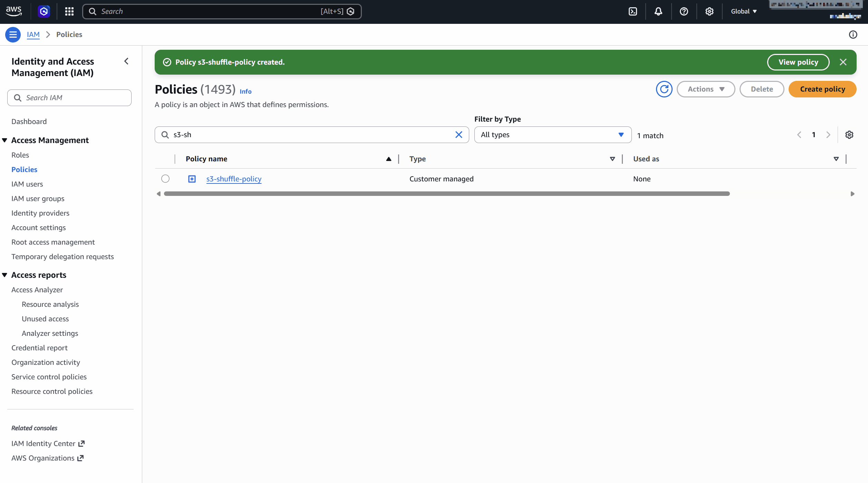Viewport: 868px width, 483px height.
Task: Launch CloudShell from the top bar
Action: pyautogui.click(x=633, y=11)
